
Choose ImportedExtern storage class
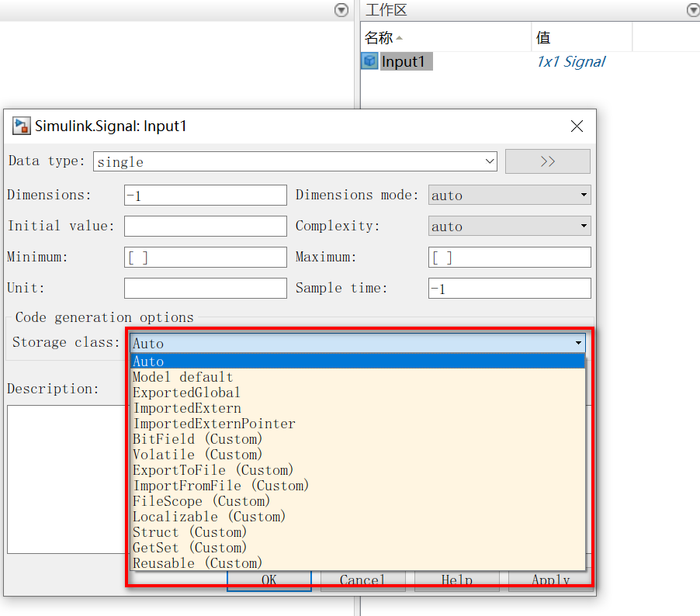(358, 408)
